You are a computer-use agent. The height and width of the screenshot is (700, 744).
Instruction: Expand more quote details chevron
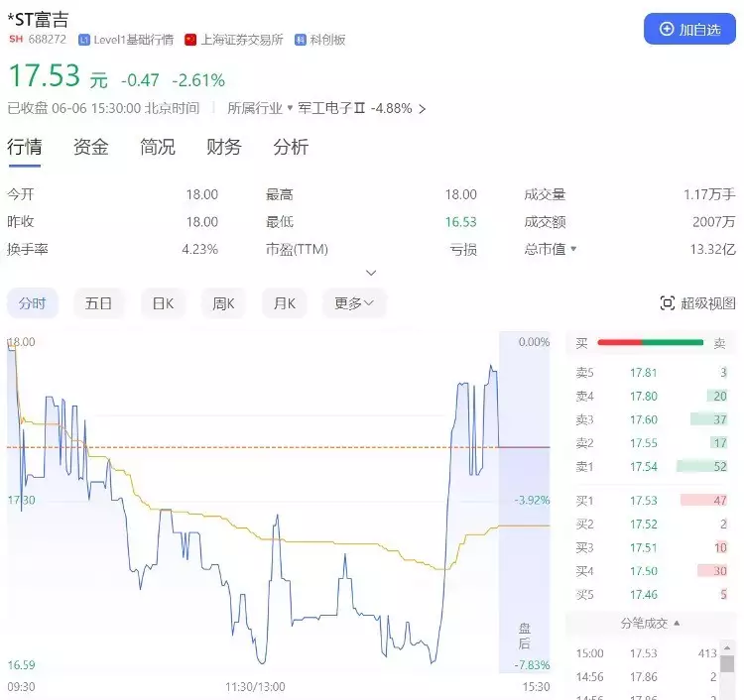[x=371, y=273]
